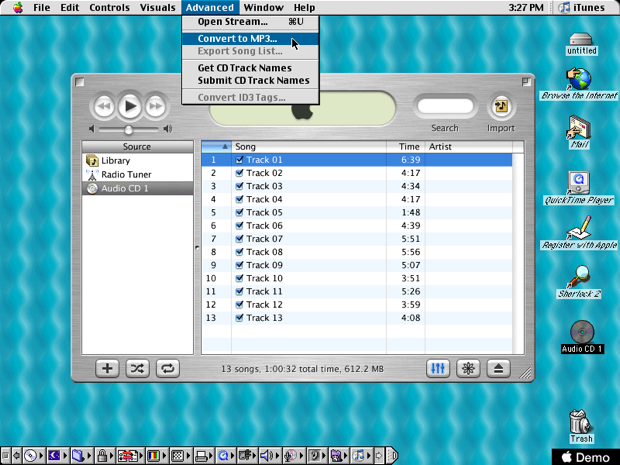Eject the CD with the eject button
The image size is (620, 465).
pyautogui.click(x=499, y=369)
